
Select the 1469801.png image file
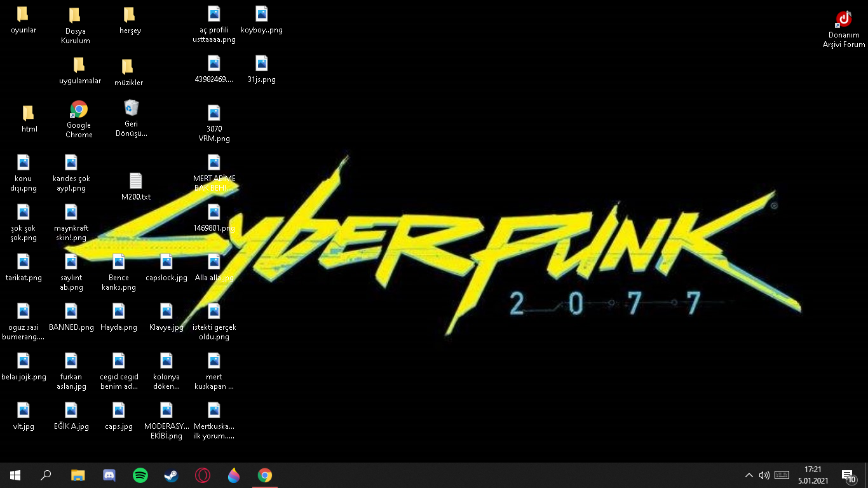click(x=214, y=218)
